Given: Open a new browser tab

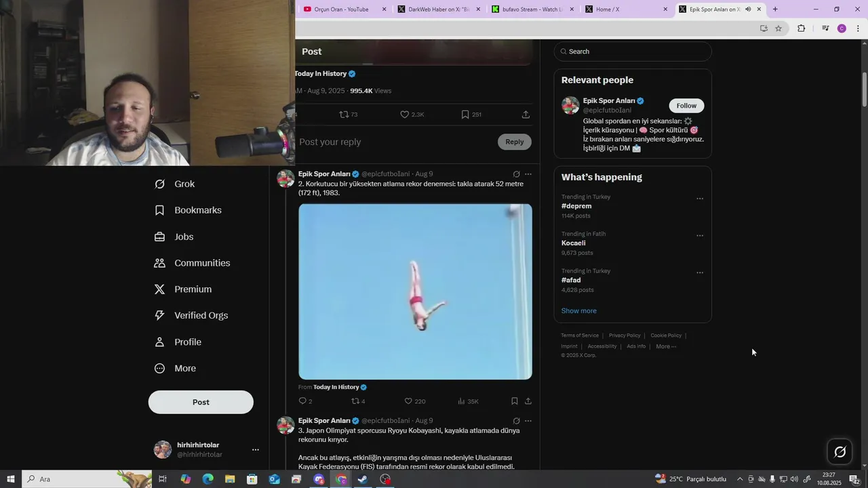Looking at the screenshot, I should pos(775,9).
